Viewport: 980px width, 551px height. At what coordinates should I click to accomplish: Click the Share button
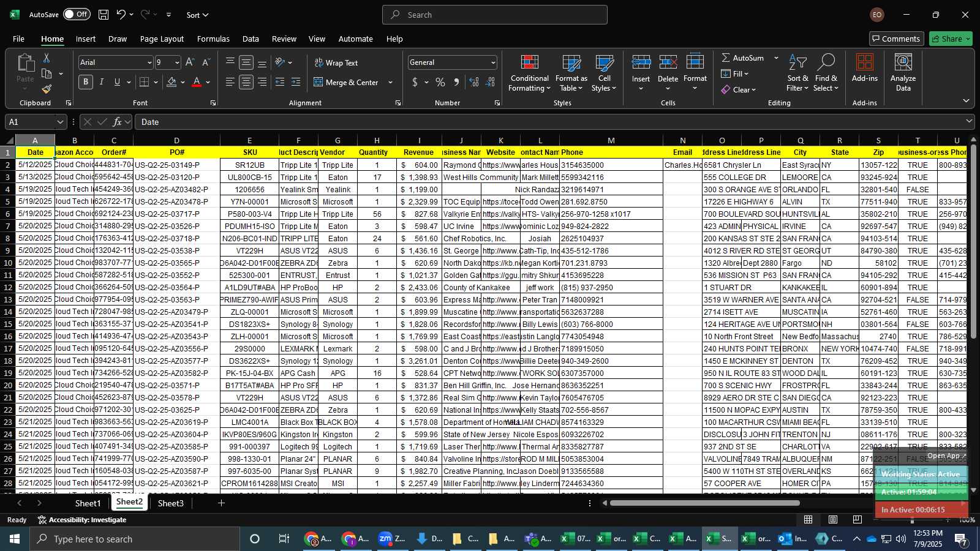[951, 39]
